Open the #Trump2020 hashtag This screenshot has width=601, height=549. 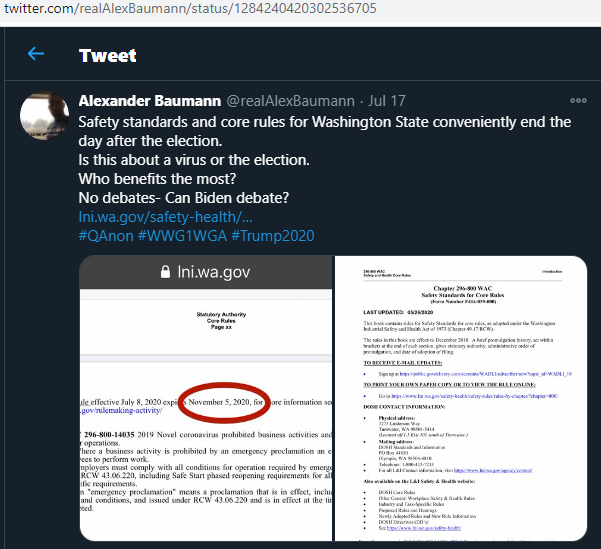coord(273,236)
